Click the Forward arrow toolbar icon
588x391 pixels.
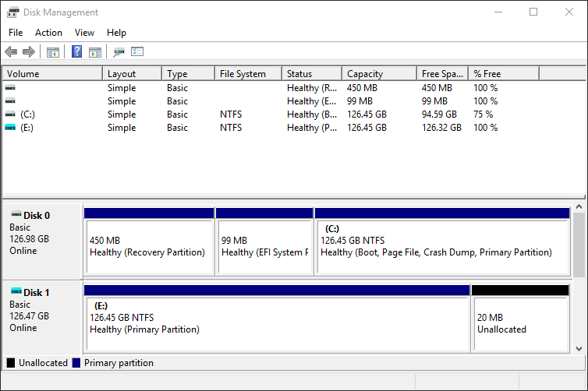(29, 52)
